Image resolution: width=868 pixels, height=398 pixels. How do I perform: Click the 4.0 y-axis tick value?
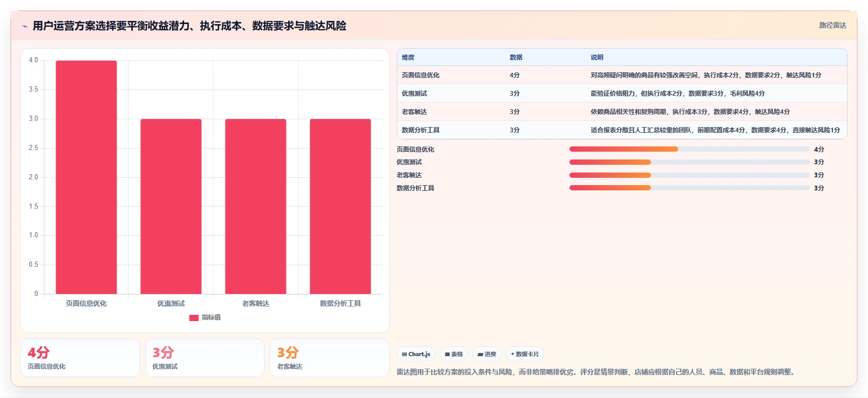click(x=33, y=60)
